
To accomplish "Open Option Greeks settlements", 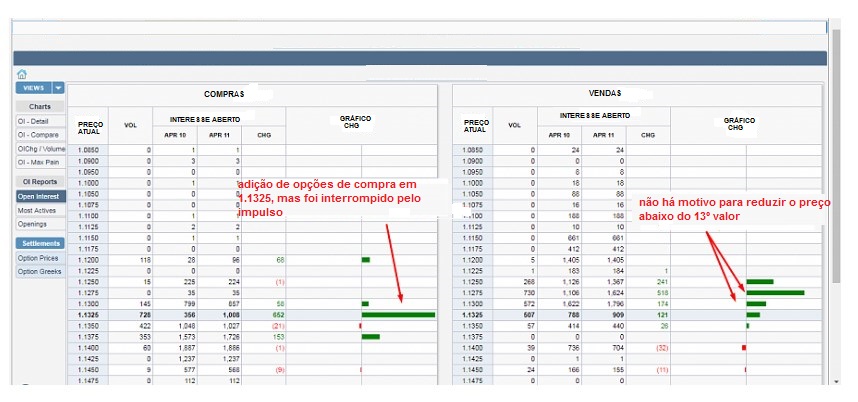I will (x=39, y=271).
